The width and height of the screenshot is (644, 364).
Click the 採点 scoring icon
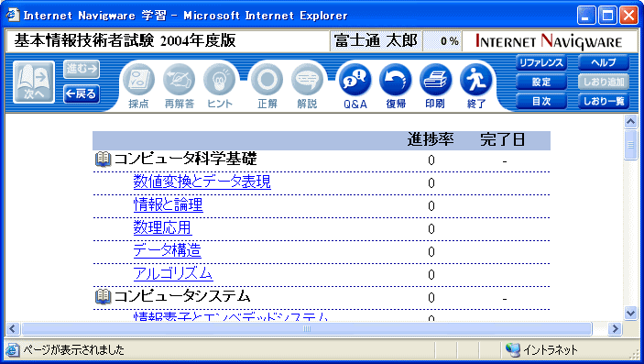[138, 80]
